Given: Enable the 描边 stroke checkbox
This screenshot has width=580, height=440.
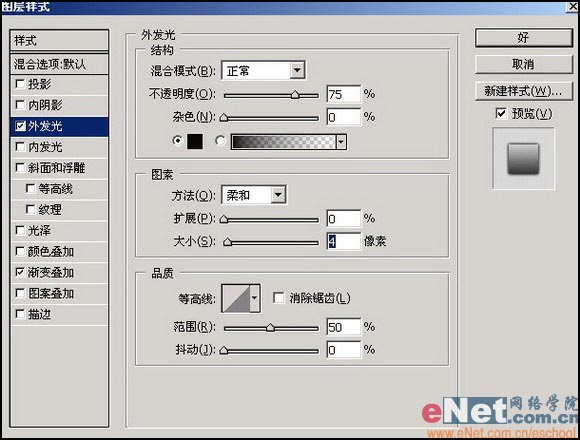Looking at the screenshot, I should pyautogui.click(x=20, y=314).
